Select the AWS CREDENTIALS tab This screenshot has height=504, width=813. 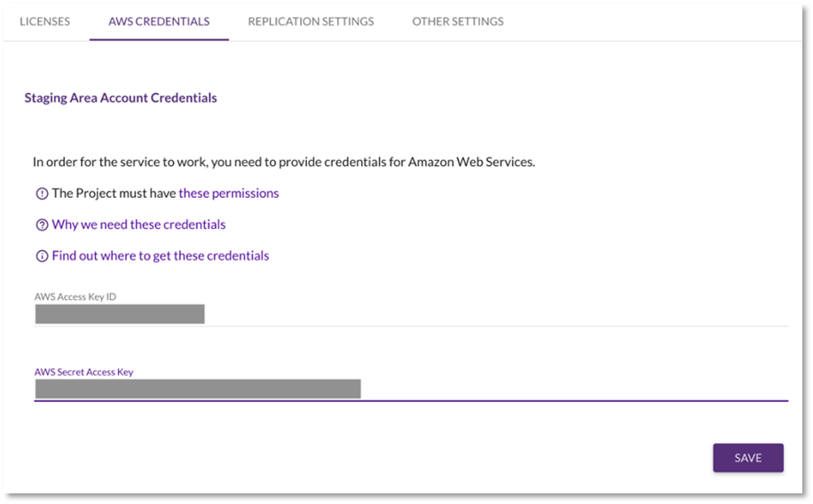[159, 21]
